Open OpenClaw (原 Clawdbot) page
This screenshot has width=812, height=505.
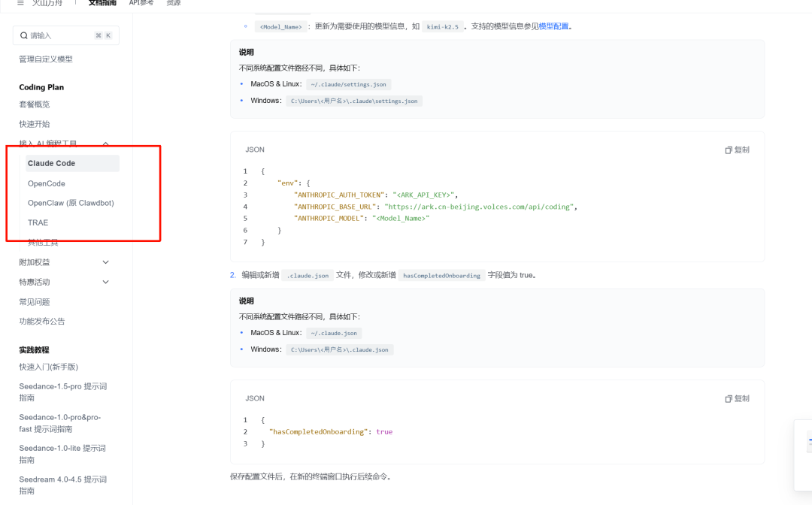(71, 203)
